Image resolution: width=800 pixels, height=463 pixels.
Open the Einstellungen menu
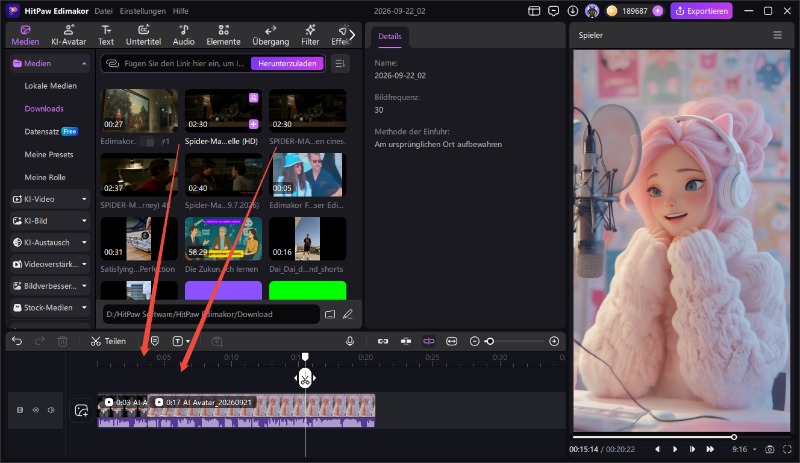[142, 11]
